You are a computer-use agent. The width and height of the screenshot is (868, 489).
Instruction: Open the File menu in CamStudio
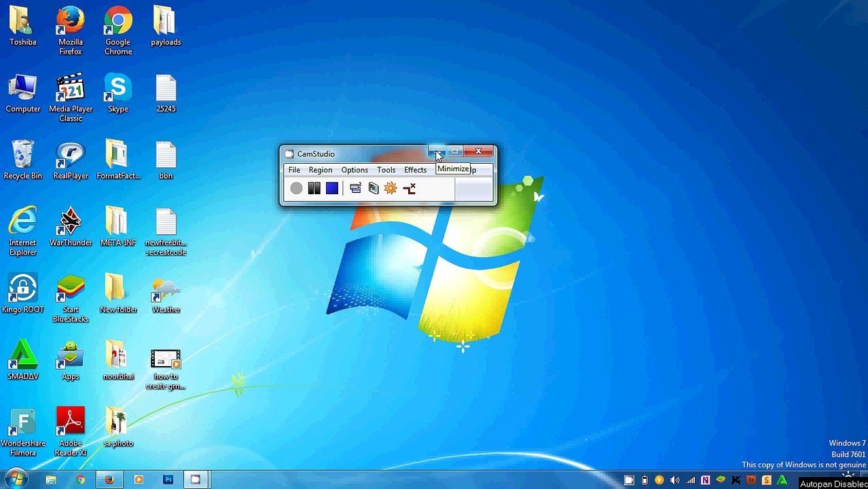(294, 170)
